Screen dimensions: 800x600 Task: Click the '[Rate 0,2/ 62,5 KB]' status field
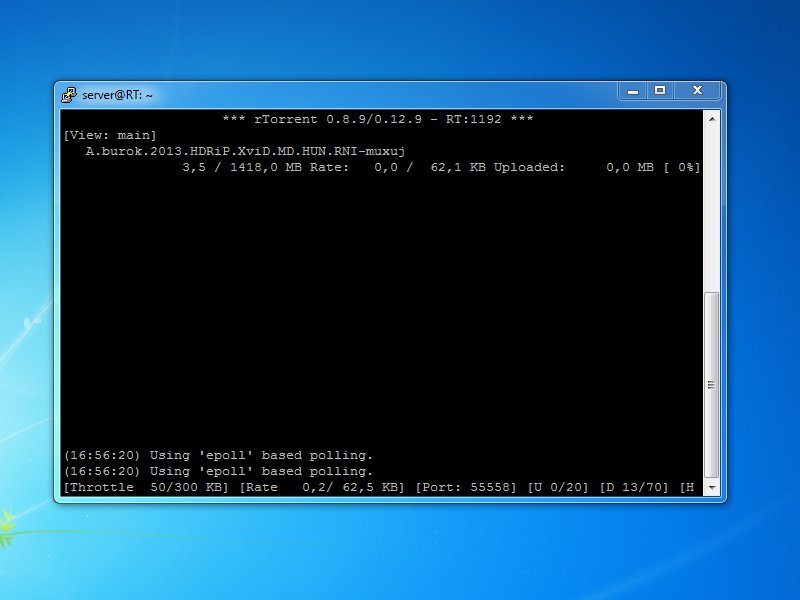point(324,487)
